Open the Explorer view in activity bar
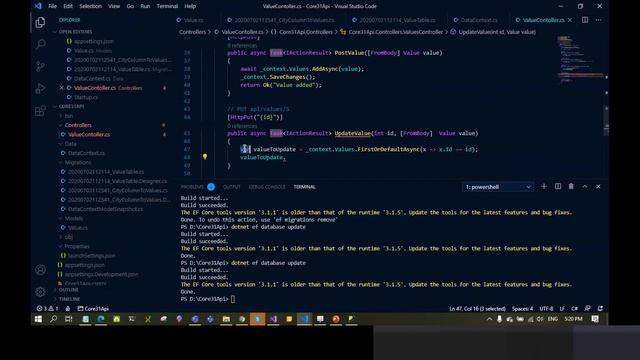 pos(40,22)
